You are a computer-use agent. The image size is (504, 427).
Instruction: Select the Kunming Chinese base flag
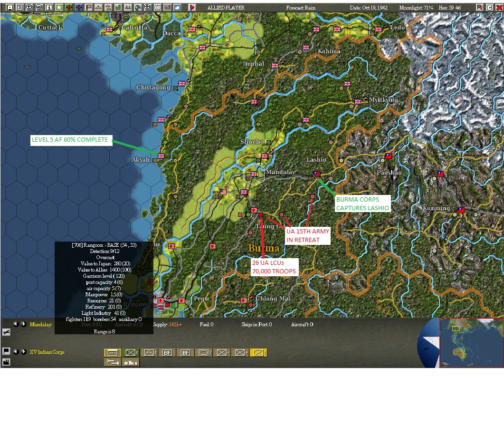[461, 210]
